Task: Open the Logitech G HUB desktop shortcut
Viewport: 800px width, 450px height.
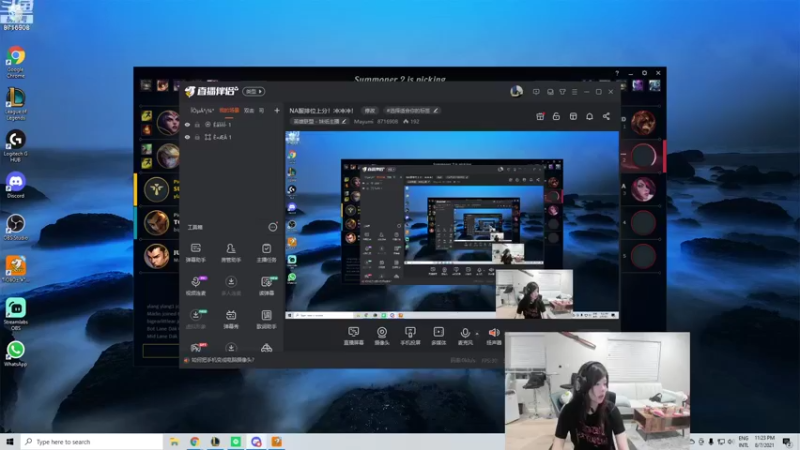Action: pos(16,146)
